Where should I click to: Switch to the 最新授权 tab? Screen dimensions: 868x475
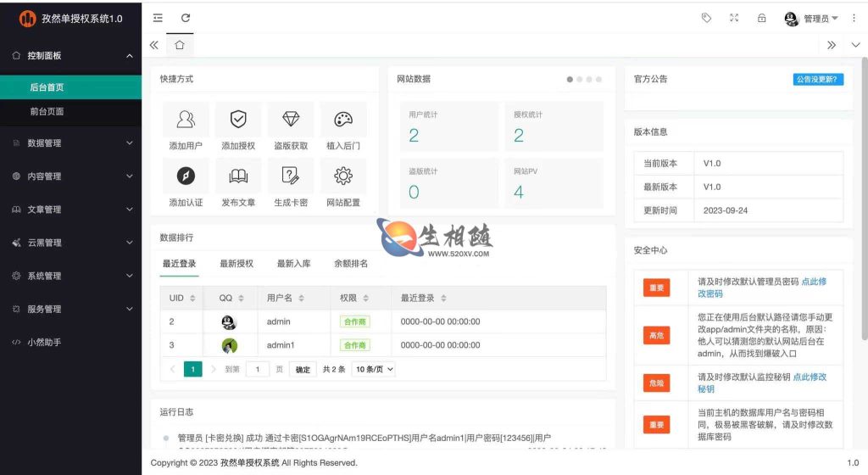coord(236,264)
